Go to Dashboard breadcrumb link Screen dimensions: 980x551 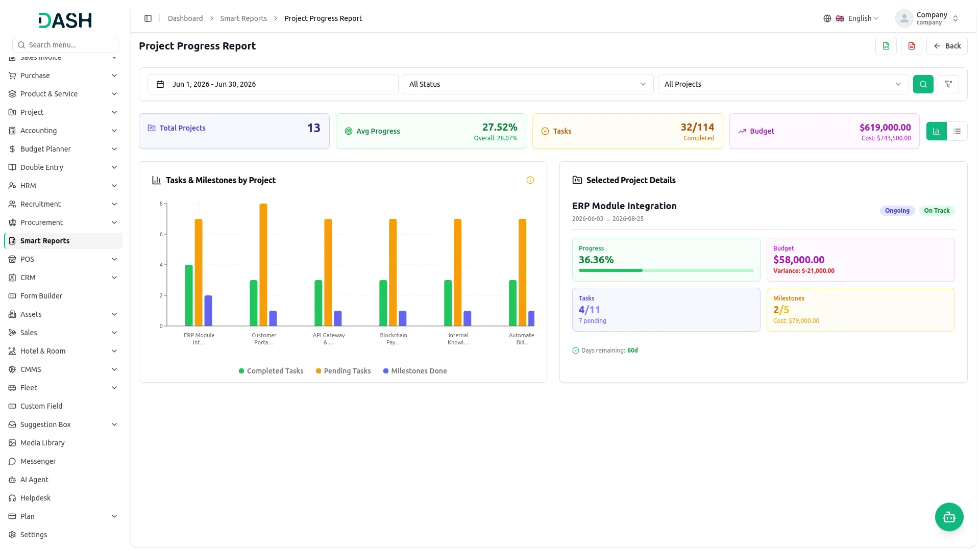[185, 18]
